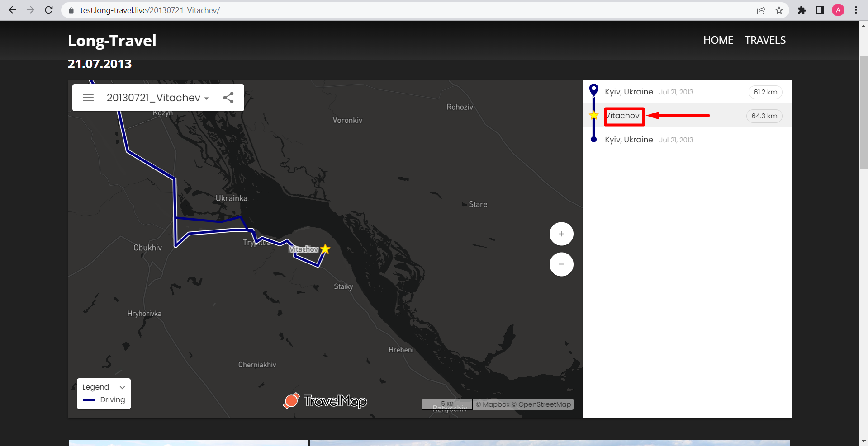Screen dimensions: 868x446
Task: Select the first Kyiv, Ukraine itinerary stop
Action: click(x=687, y=92)
